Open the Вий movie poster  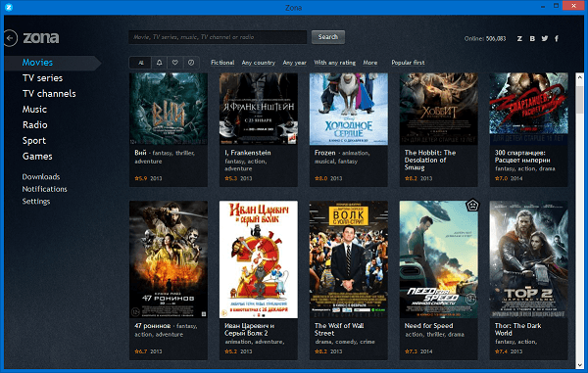(x=169, y=109)
